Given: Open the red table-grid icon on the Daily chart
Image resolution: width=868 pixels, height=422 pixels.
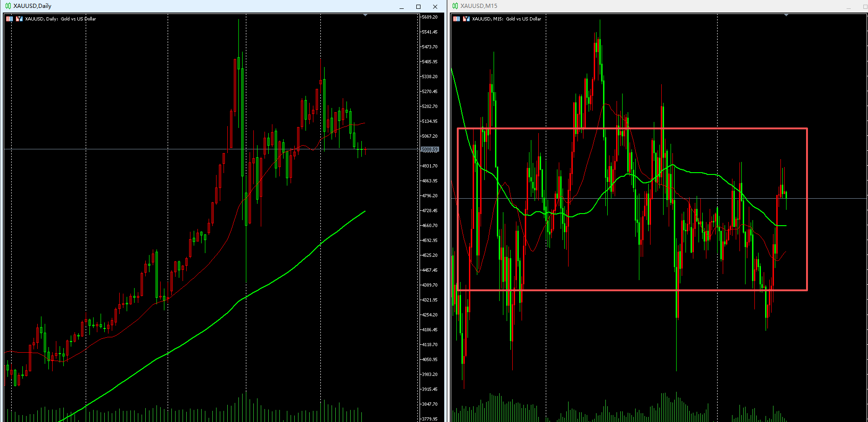Looking at the screenshot, I should click(9, 19).
